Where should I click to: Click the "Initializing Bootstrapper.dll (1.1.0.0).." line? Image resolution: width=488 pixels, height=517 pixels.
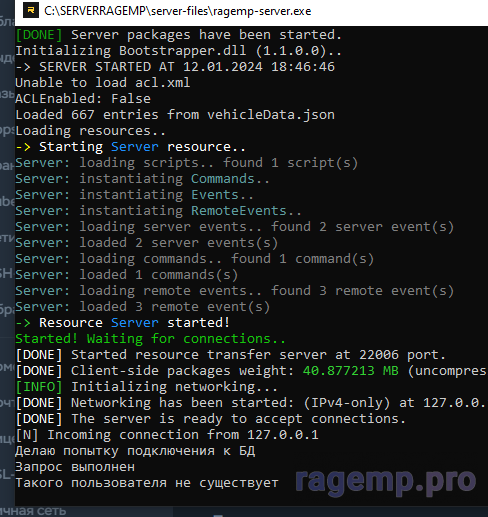[x=179, y=51]
